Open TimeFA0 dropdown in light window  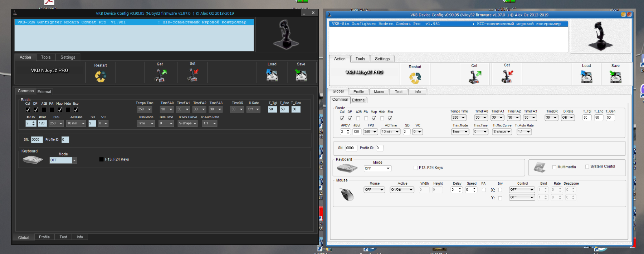pos(481,118)
